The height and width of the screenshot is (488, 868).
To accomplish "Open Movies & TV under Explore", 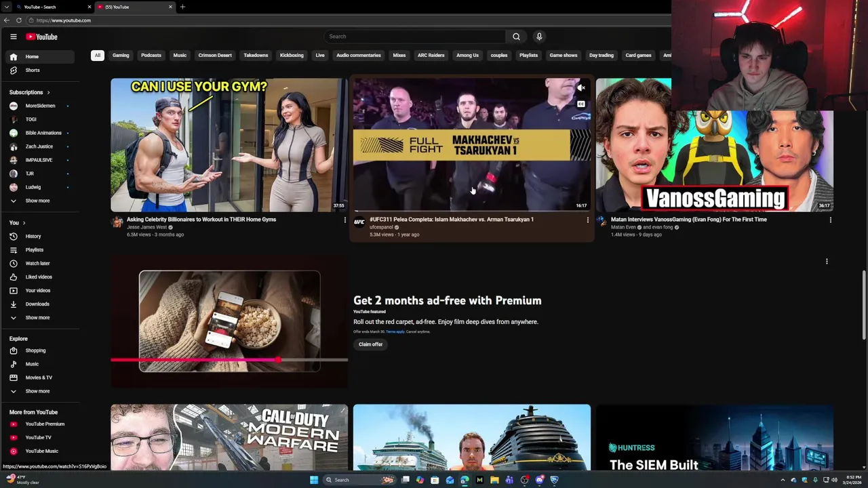I will click(x=41, y=378).
